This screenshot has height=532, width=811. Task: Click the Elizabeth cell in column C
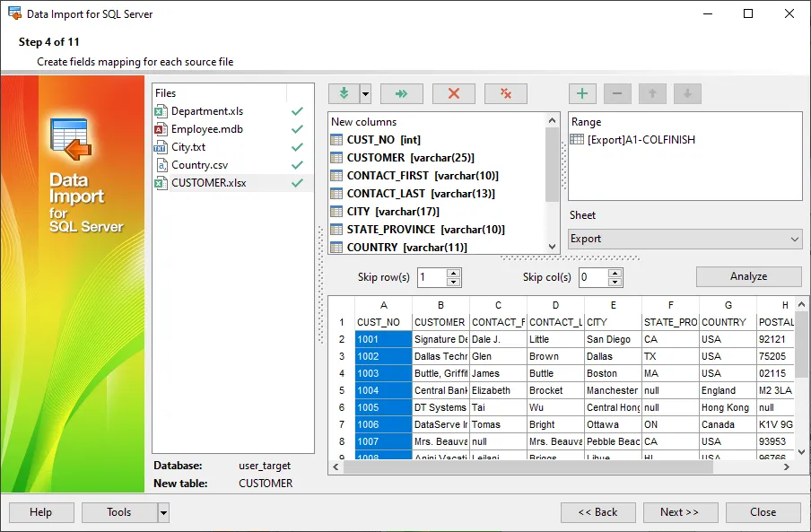coord(498,390)
